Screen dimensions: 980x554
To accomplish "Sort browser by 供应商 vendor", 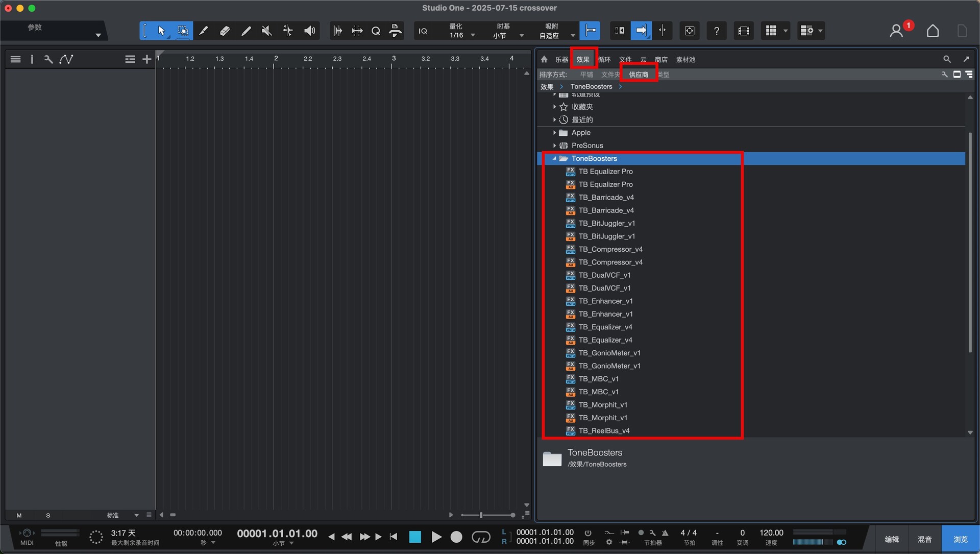I will (x=639, y=75).
